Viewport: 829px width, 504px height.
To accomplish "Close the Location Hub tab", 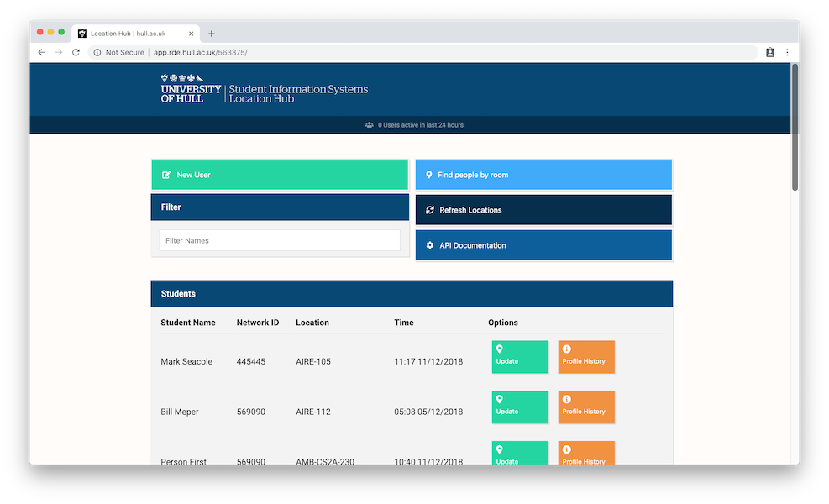I will click(x=192, y=34).
